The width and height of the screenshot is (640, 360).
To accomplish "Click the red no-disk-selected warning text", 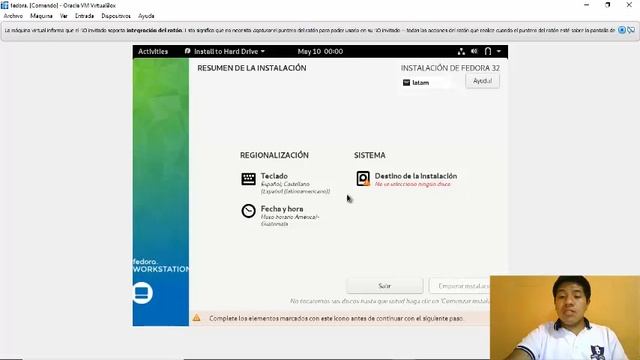I will (x=413, y=184).
